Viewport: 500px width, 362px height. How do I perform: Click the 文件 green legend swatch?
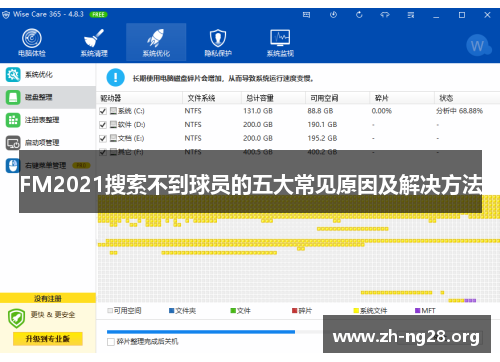233,311
